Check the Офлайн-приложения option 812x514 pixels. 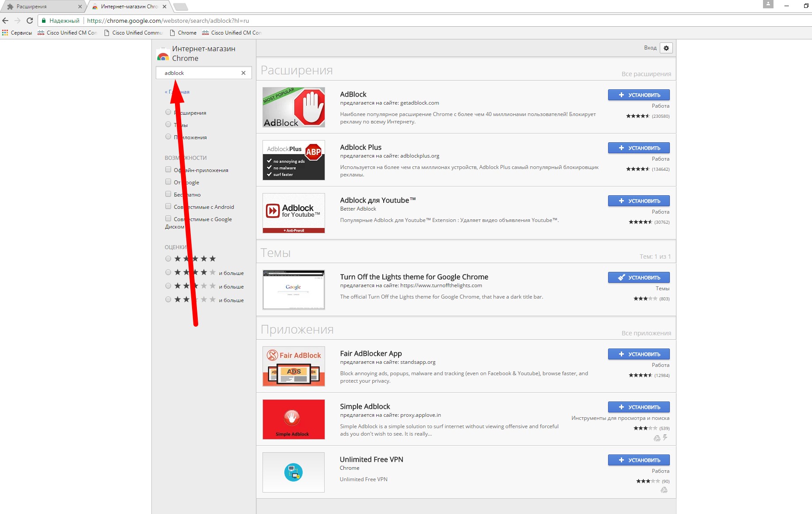168,170
